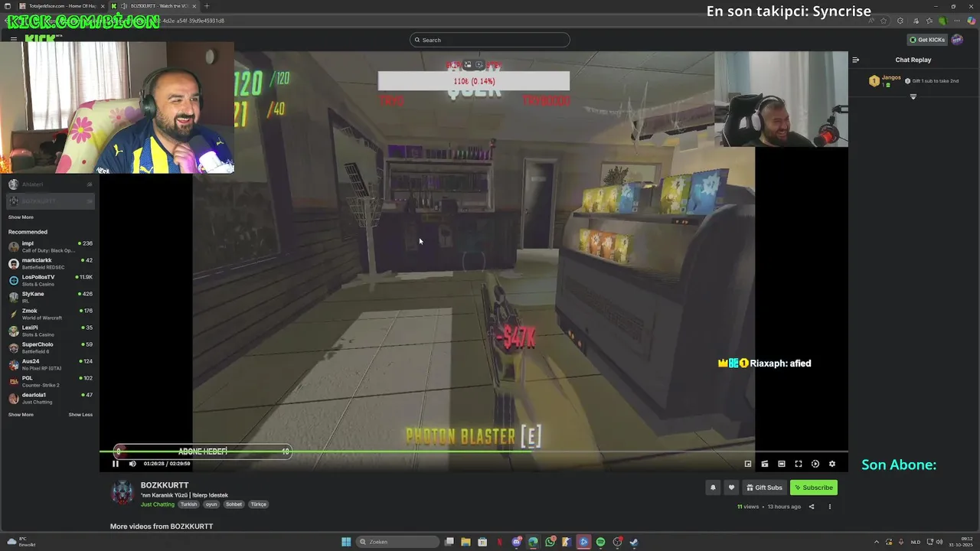This screenshot has width=980, height=551.
Task: Open Steam from the taskbar
Action: pos(633,542)
